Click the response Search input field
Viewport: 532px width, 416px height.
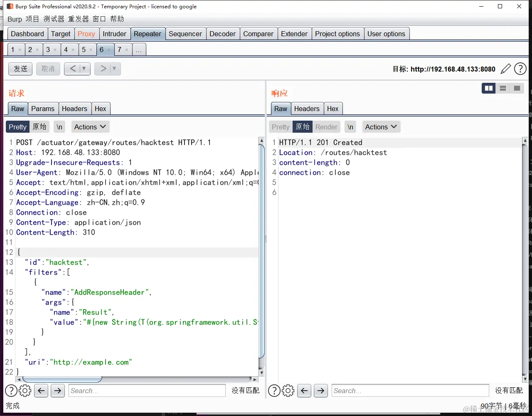pos(410,391)
